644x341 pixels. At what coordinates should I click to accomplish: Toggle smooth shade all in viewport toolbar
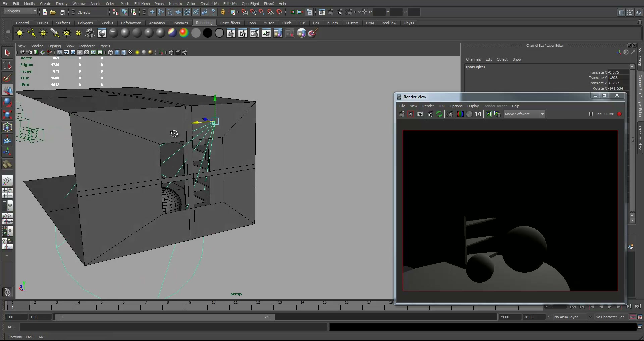pyautogui.click(x=117, y=52)
